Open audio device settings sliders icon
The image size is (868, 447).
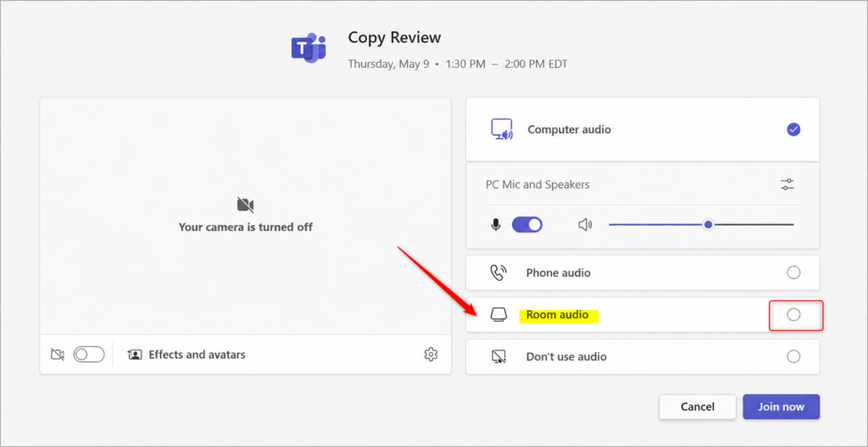(x=787, y=184)
